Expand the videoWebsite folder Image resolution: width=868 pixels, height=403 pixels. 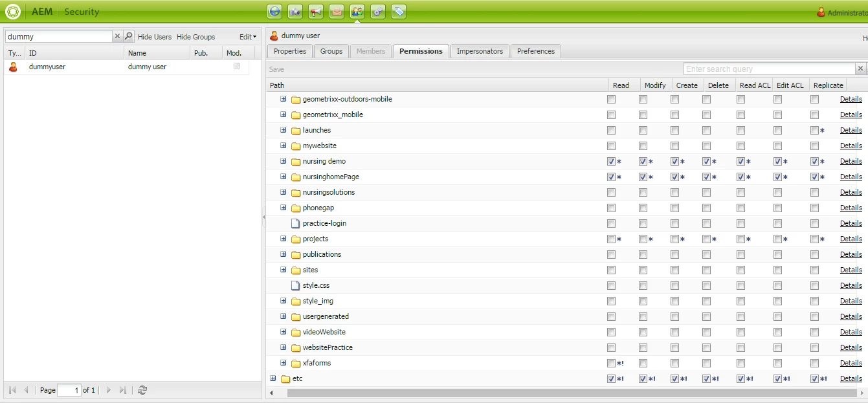[x=283, y=332]
